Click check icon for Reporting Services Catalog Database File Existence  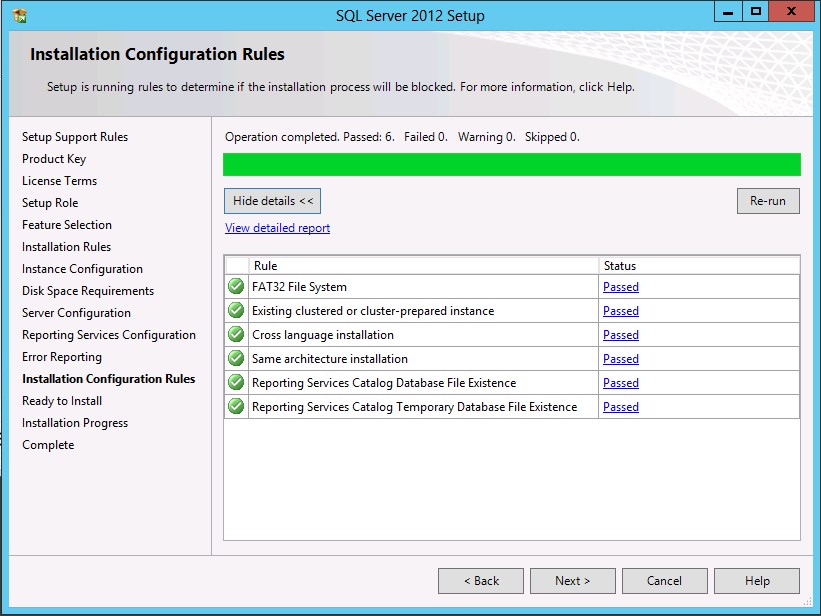(x=236, y=382)
